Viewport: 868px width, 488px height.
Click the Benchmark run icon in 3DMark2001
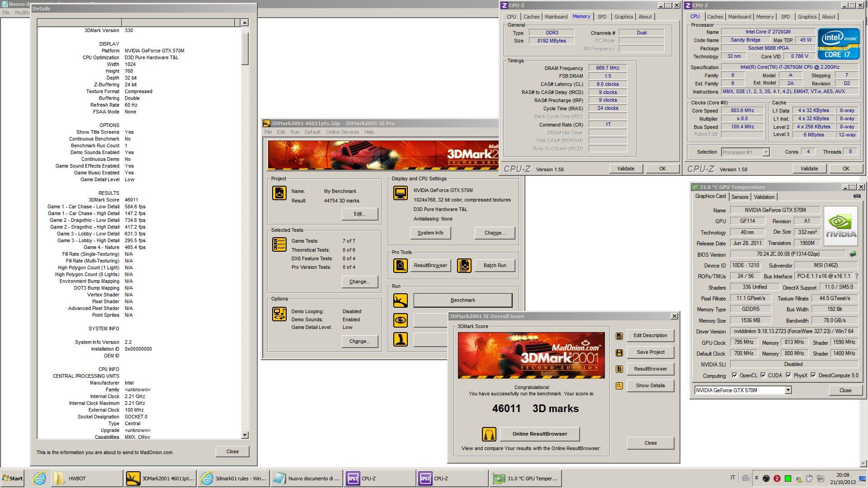(400, 300)
